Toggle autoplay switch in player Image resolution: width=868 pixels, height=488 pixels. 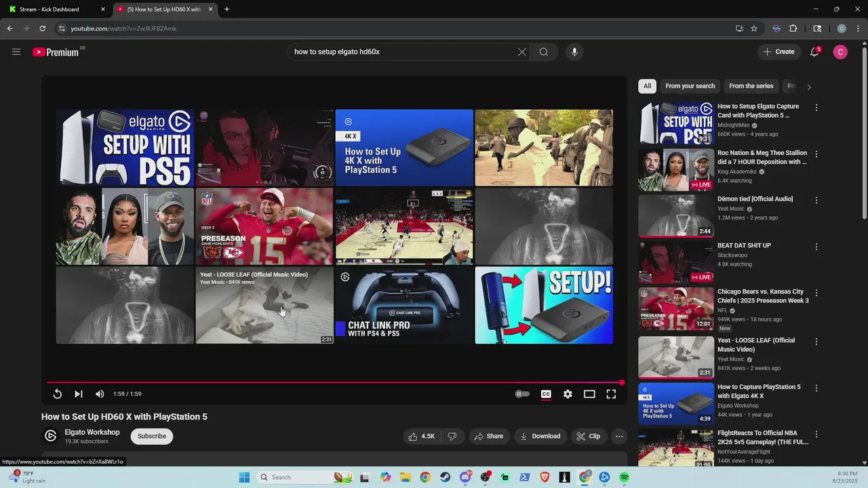pos(522,394)
